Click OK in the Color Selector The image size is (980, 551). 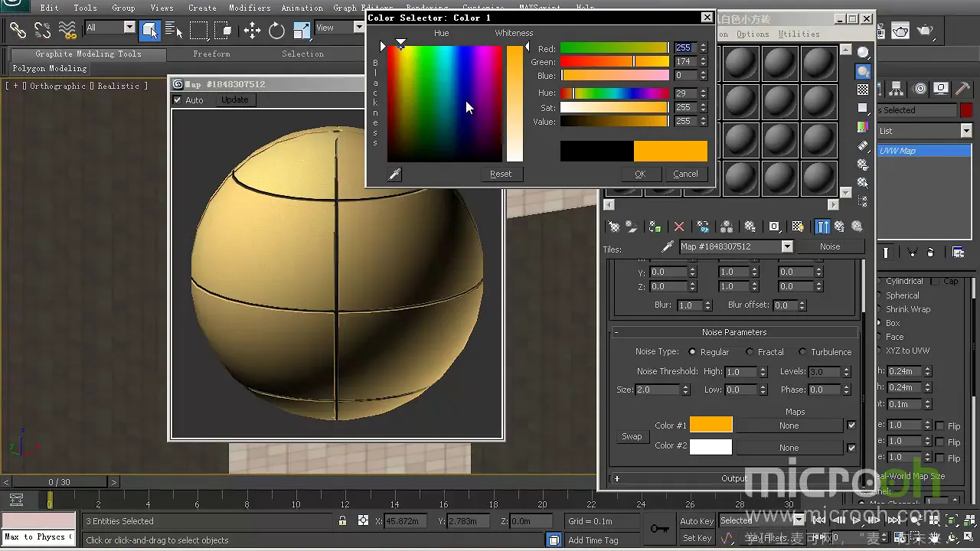pyautogui.click(x=640, y=174)
